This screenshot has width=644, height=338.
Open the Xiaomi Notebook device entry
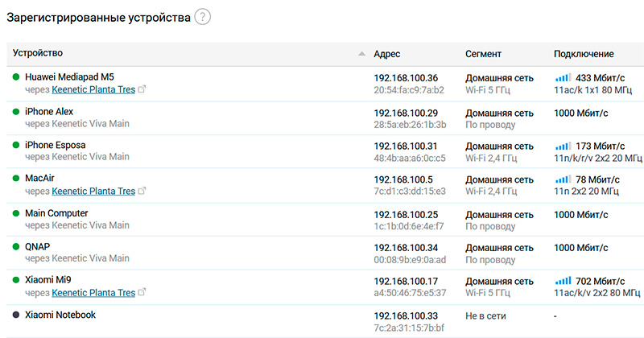click(x=60, y=315)
